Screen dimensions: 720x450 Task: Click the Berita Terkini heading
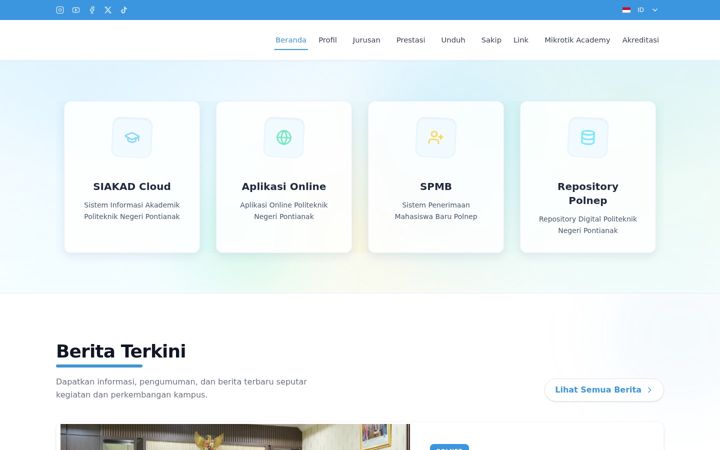coord(121,351)
